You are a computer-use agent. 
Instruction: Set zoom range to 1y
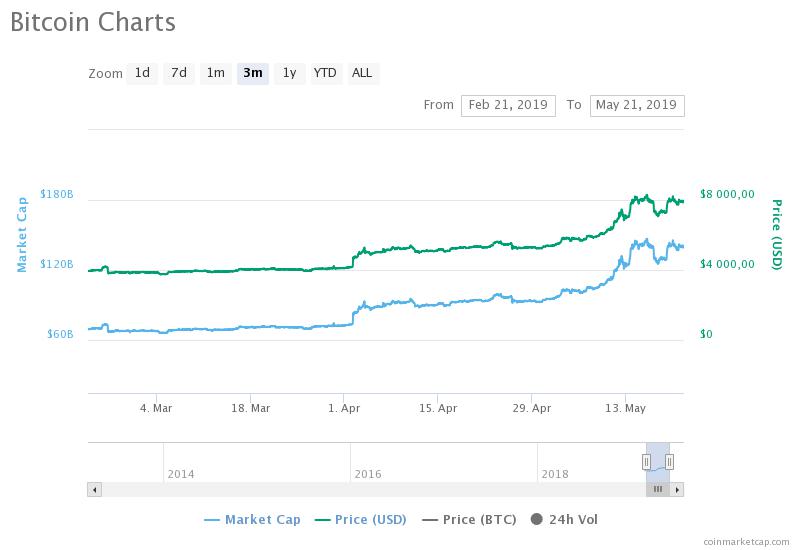click(x=289, y=73)
